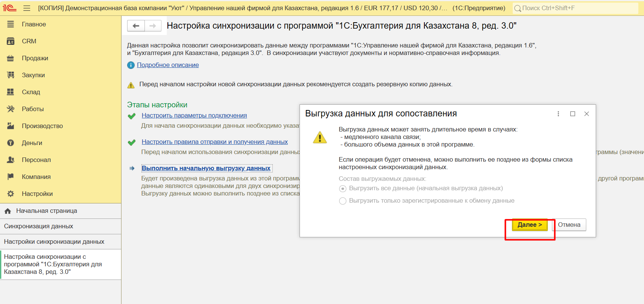The height and width of the screenshot is (304, 644).
Task: Open the hamburger main menu in title bar
Action: [x=26, y=8]
